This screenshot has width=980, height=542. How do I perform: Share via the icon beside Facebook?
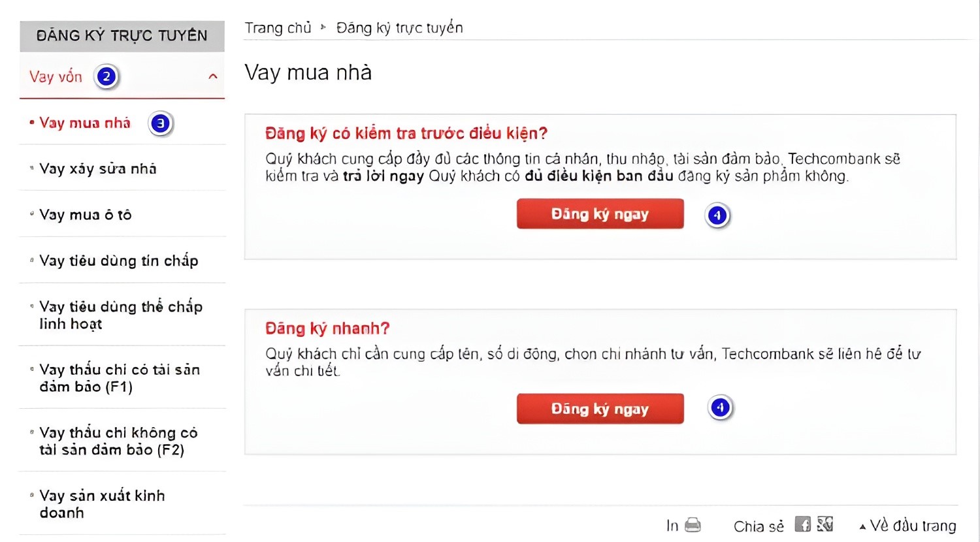825,524
